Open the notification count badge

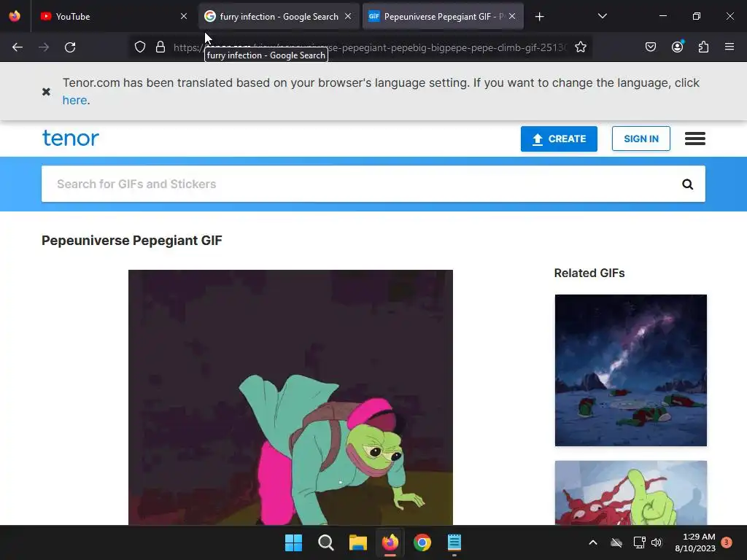(x=727, y=542)
